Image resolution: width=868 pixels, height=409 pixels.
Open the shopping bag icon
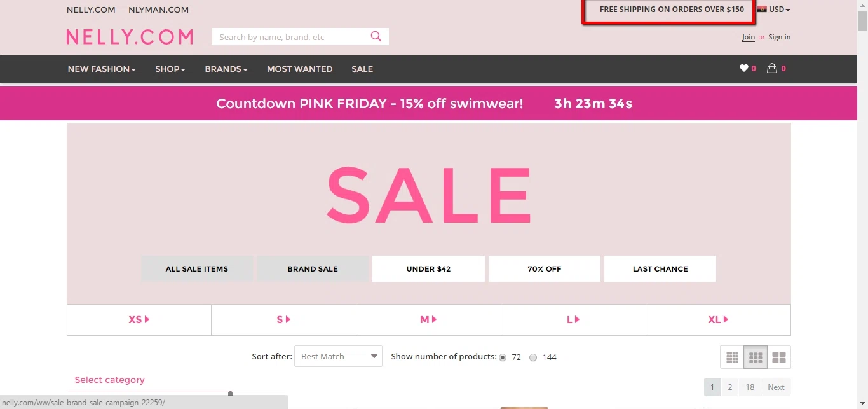click(772, 68)
